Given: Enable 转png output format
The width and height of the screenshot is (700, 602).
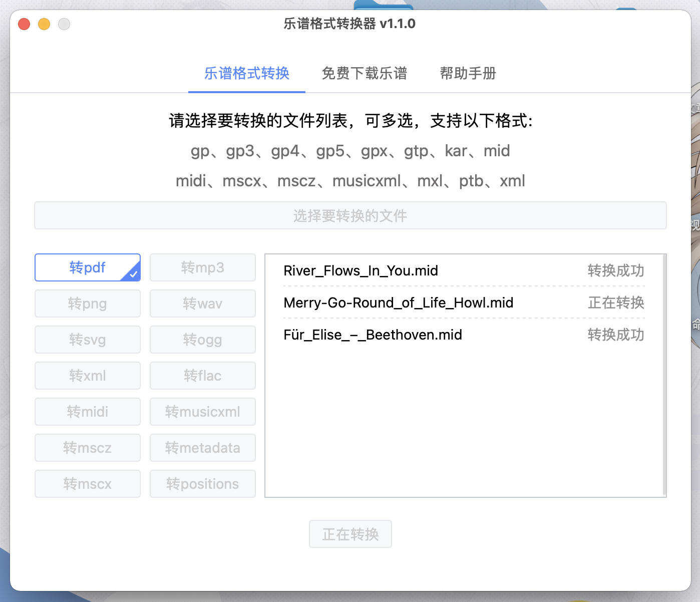Looking at the screenshot, I should point(87,304).
